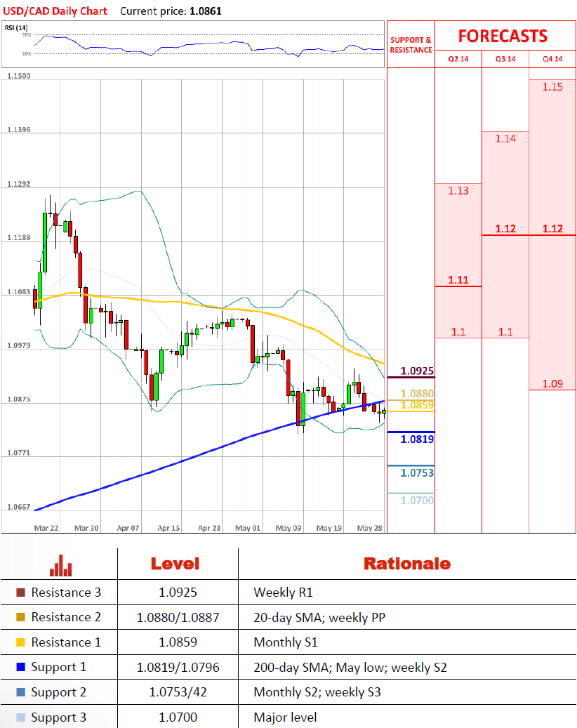Image resolution: width=577 pixels, height=728 pixels.
Task: Click the 'Monthly S1' rationale cell
Action: click(286, 642)
